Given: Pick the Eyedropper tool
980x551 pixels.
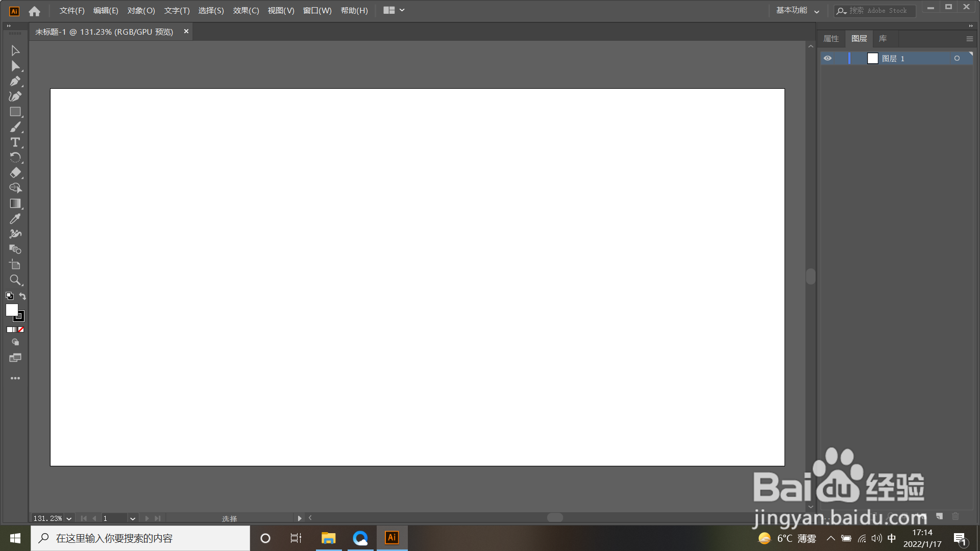Looking at the screenshot, I should [15, 219].
